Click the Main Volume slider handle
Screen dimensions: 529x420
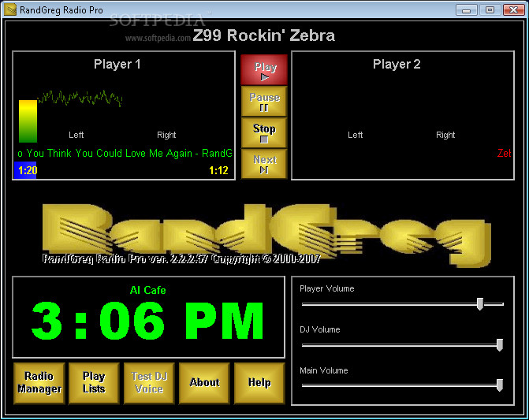[500, 385]
